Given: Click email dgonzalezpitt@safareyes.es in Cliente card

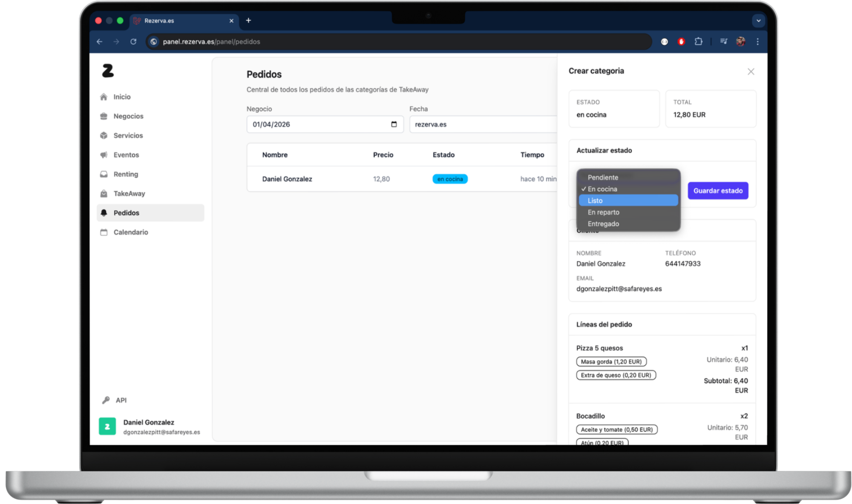Looking at the screenshot, I should (619, 289).
